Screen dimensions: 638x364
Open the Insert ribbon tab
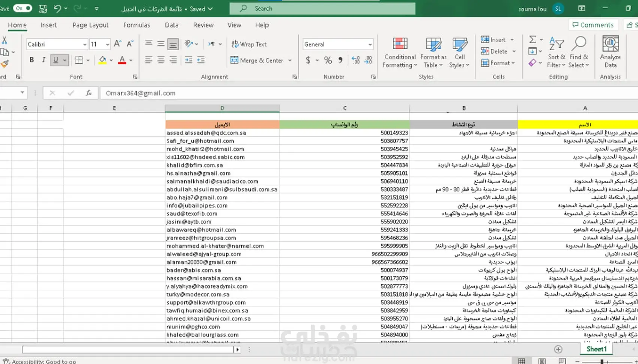click(x=49, y=25)
